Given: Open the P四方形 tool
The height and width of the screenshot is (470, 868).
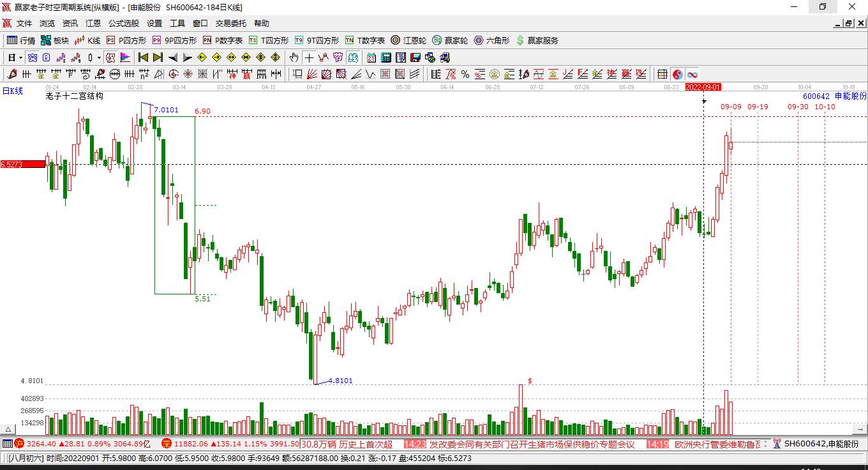Looking at the screenshot, I should click(126, 40).
